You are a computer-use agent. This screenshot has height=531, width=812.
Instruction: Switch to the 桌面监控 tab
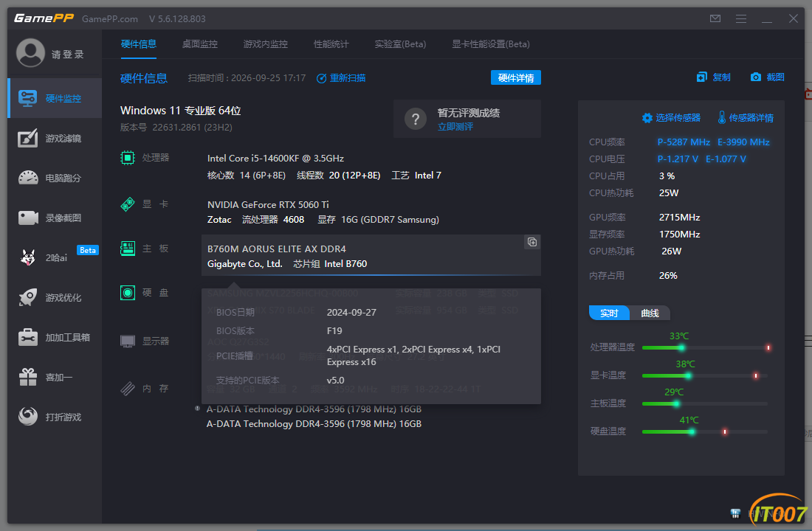200,44
